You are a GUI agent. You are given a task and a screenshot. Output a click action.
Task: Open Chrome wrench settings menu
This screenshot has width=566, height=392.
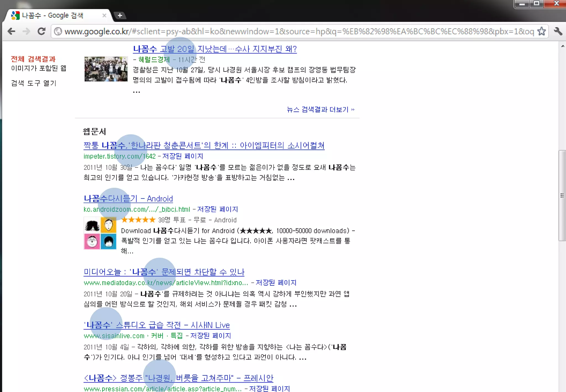[x=558, y=31]
